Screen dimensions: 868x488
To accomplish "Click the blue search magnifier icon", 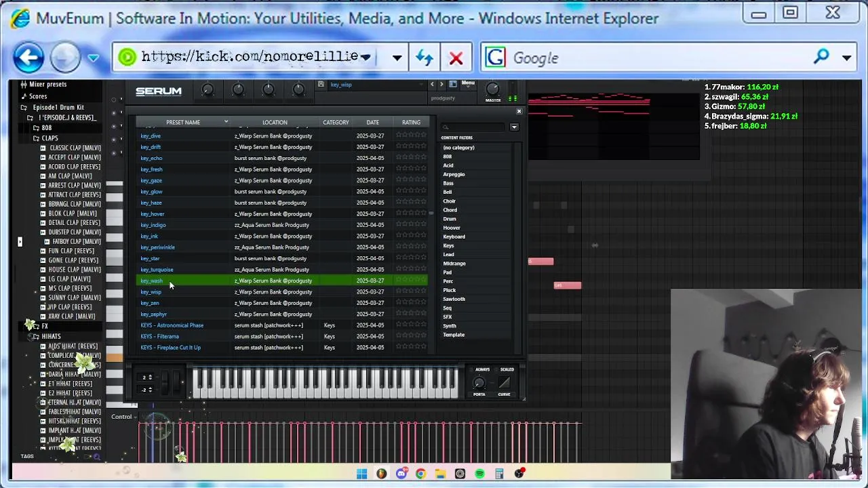I will click(x=821, y=57).
